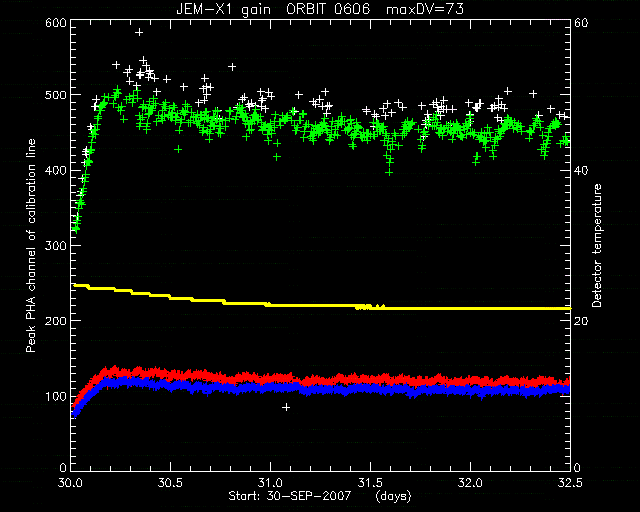Click the Start: 30-SEP-2007 label

click(x=289, y=496)
